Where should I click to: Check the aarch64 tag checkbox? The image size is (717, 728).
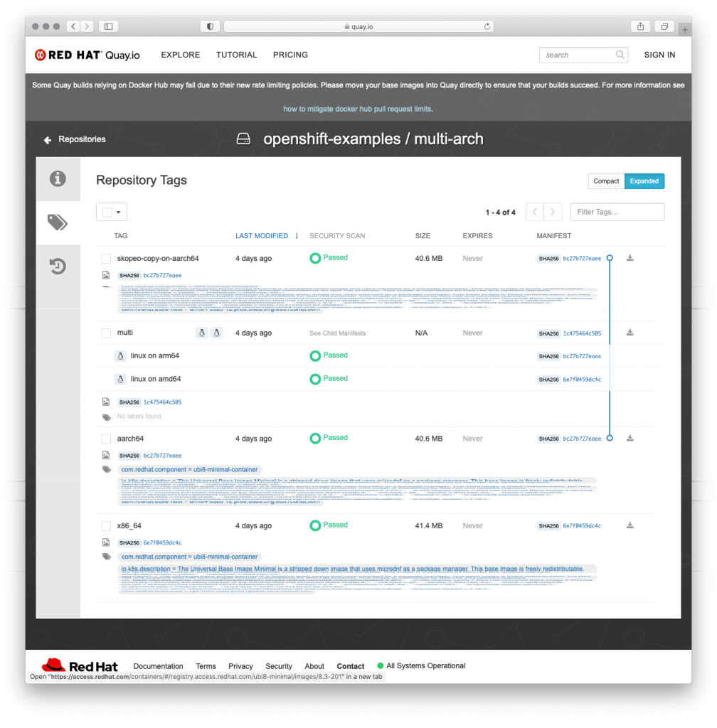click(x=107, y=439)
